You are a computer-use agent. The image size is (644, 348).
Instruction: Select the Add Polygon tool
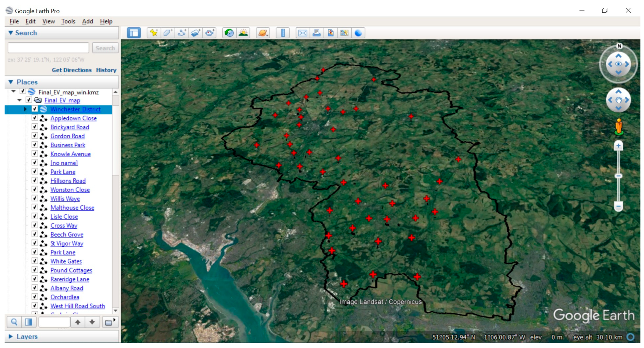(167, 33)
